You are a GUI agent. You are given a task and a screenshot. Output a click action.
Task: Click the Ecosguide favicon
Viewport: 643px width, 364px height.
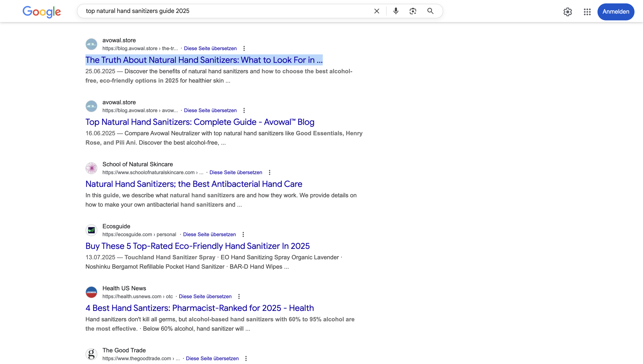coord(91,230)
